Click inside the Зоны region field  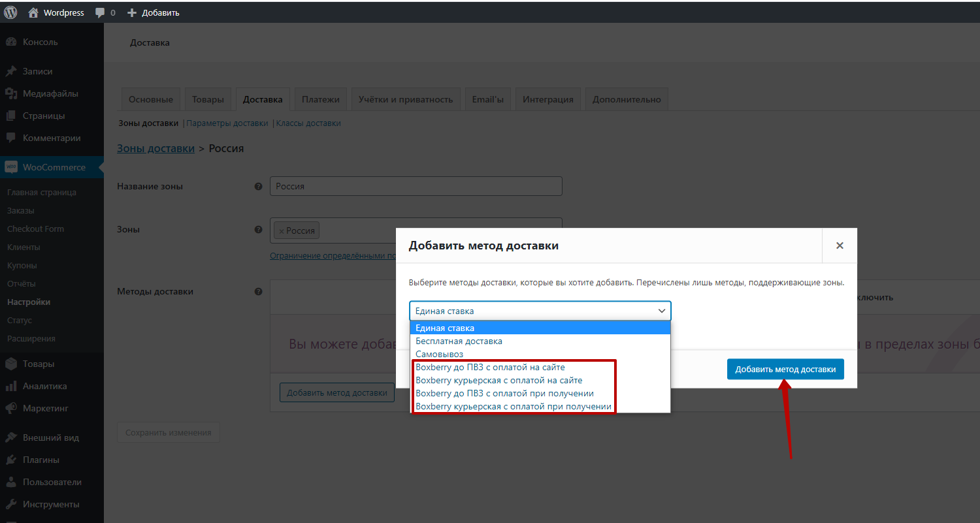click(x=416, y=231)
